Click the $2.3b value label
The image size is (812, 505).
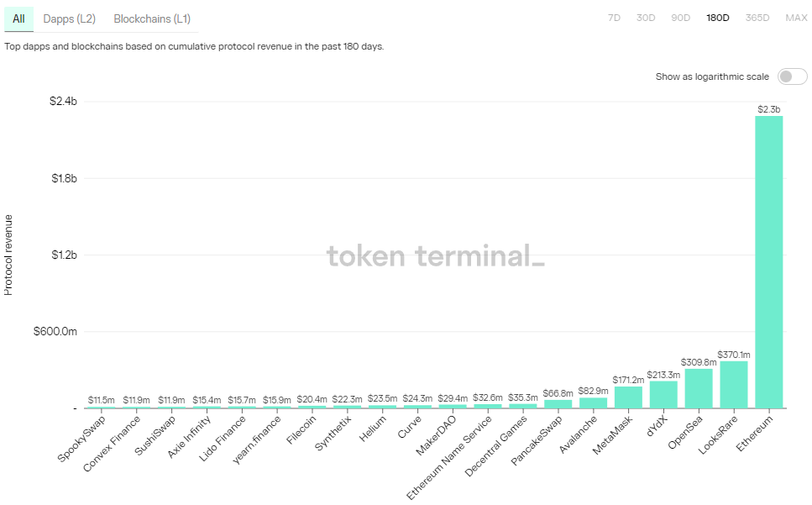768,109
